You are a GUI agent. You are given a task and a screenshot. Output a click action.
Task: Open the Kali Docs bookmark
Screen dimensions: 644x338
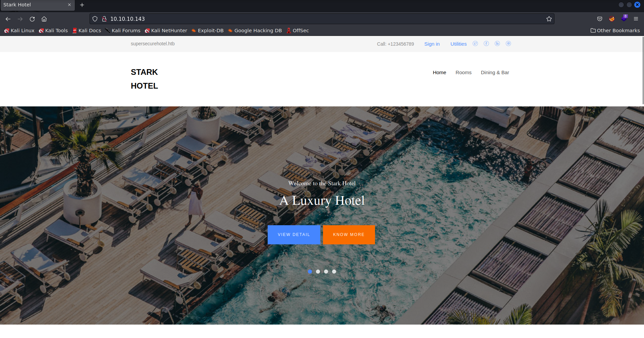[x=87, y=31]
